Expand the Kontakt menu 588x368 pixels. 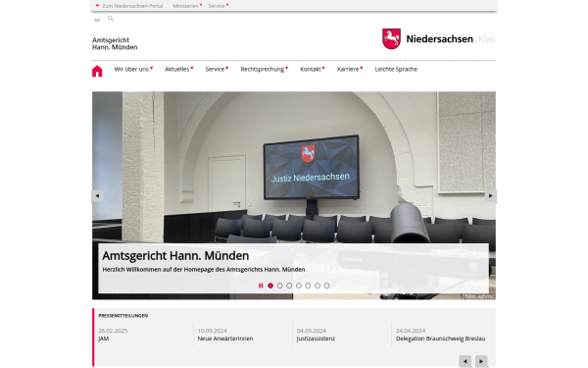(x=313, y=69)
